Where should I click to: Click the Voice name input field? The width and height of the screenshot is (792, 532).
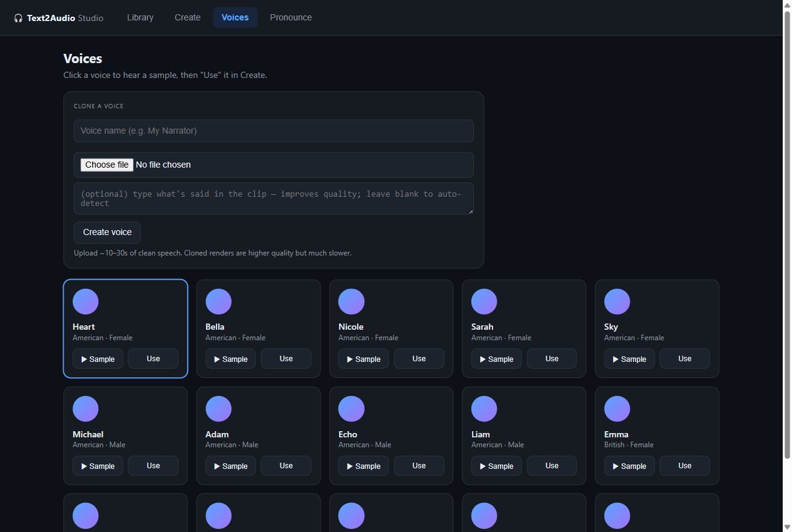tap(273, 131)
